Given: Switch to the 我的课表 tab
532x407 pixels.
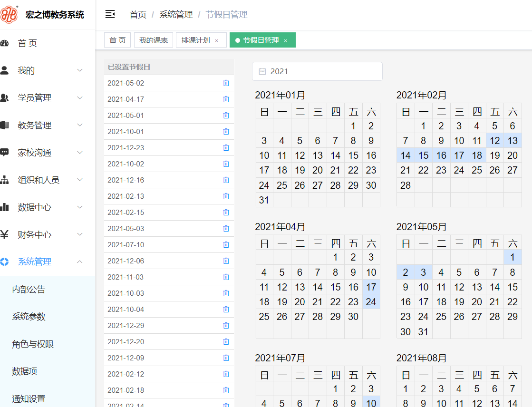Looking at the screenshot, I should tap(153, 40).
